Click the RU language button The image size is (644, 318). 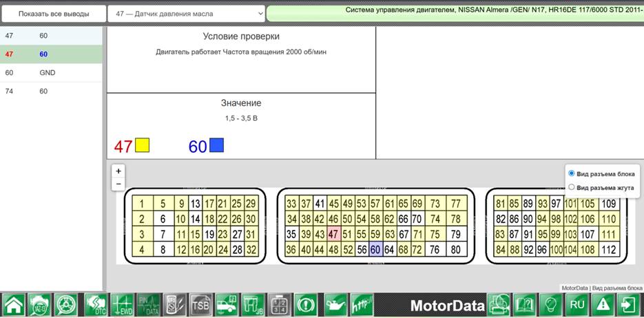pyautogui.click(x=577, y=305)
